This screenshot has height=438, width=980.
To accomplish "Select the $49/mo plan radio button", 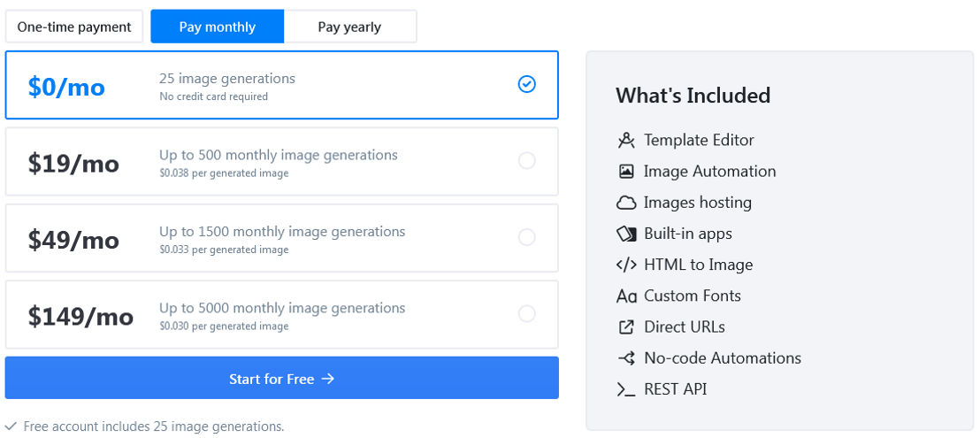I will [x=527, y=237].
